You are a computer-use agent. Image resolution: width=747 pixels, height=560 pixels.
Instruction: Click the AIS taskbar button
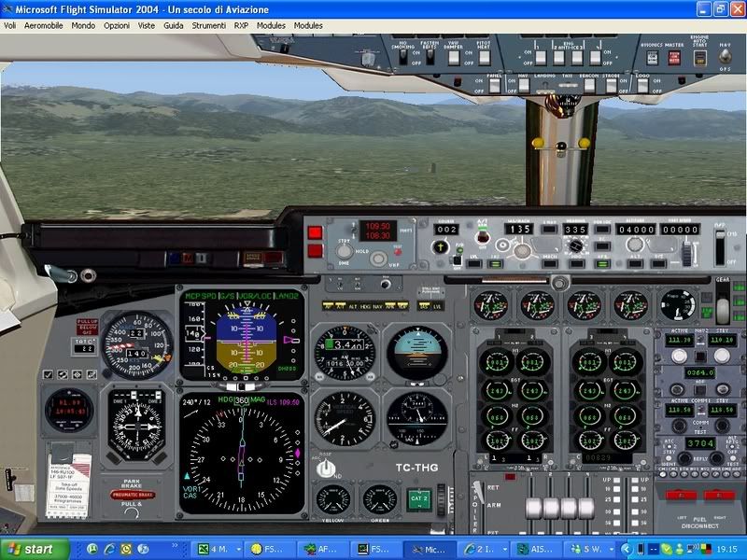pyautogui.click(x=536, y=549)
